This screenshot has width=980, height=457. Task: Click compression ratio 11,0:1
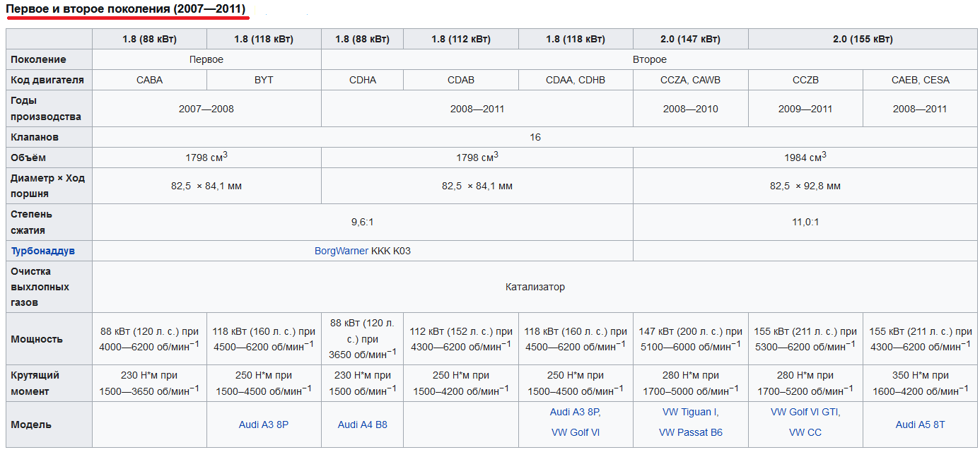pyautogui.click(x=805, y=222)
